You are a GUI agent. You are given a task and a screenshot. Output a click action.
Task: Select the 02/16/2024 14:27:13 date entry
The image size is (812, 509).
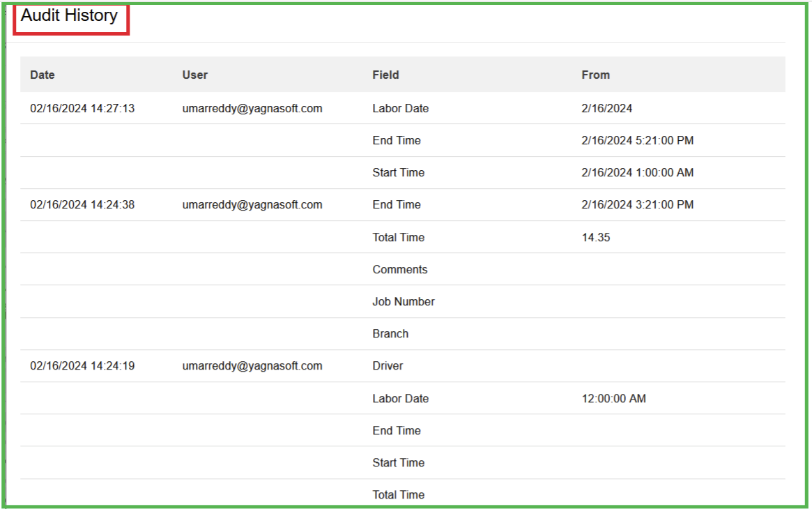pos(82,108)
